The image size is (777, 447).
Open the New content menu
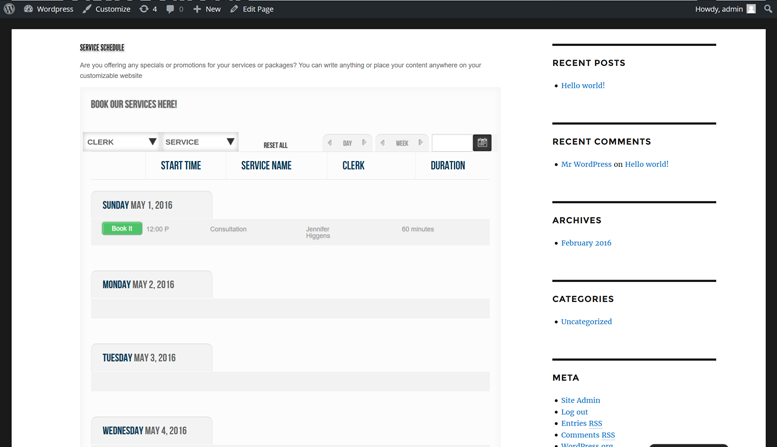pyautogui.click(x=207, y=9)
